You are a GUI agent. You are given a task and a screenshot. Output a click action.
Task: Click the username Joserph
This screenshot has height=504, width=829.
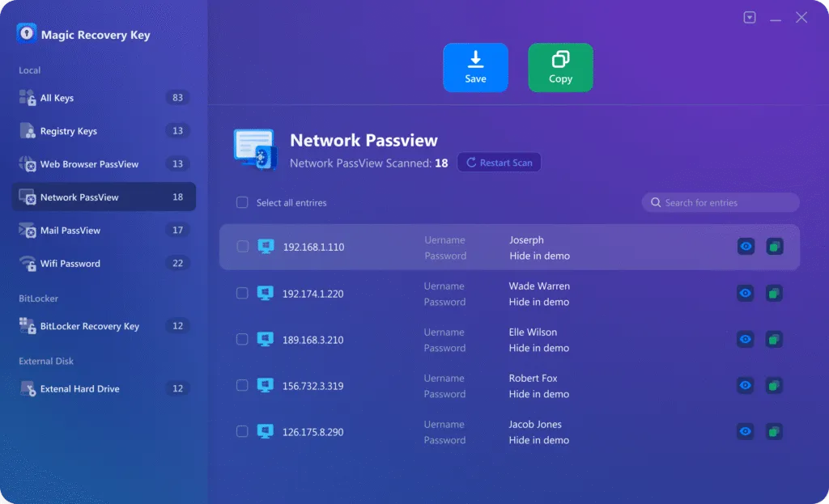[526, 239]
